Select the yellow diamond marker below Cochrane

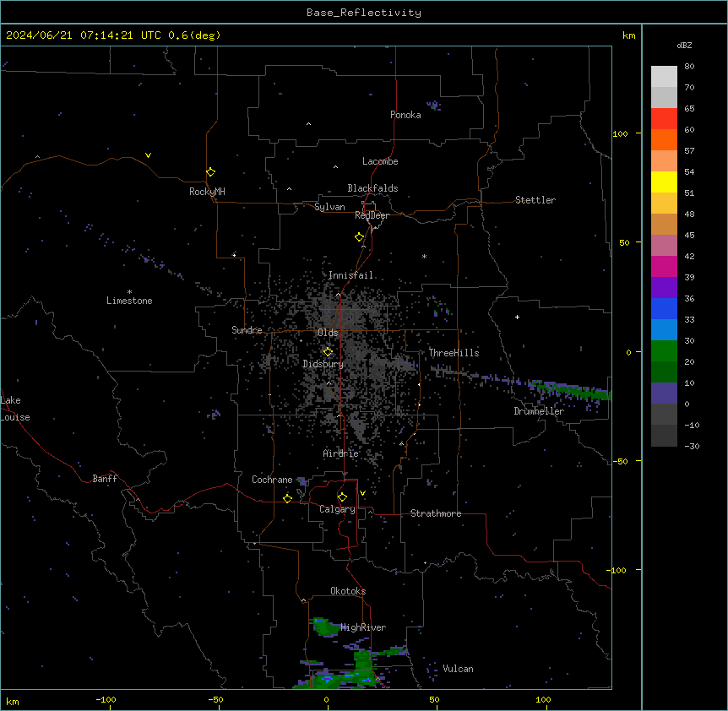(x=287, y=498)
